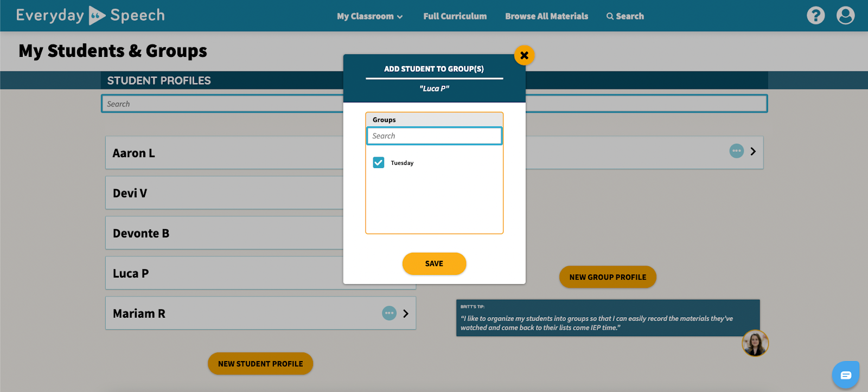Go to Browse All Materials
This screenshot has height=392, width=868.
[x=546, y=16]
